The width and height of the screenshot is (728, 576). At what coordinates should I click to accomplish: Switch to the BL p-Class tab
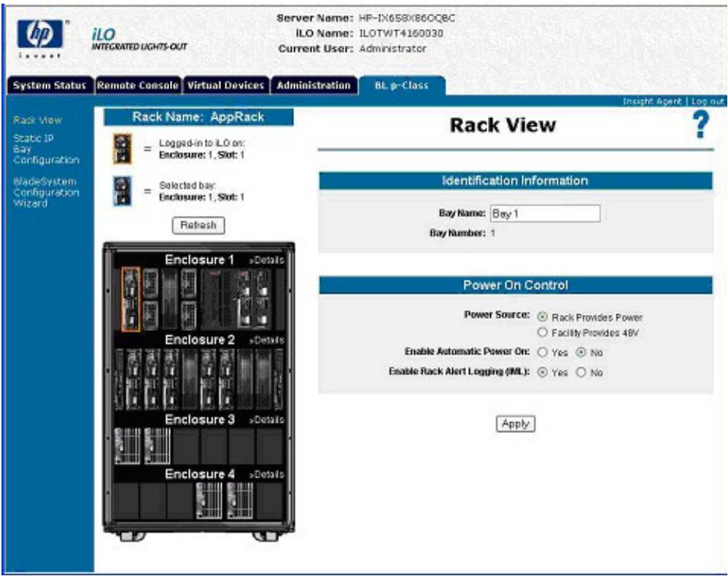pos(402,85)
